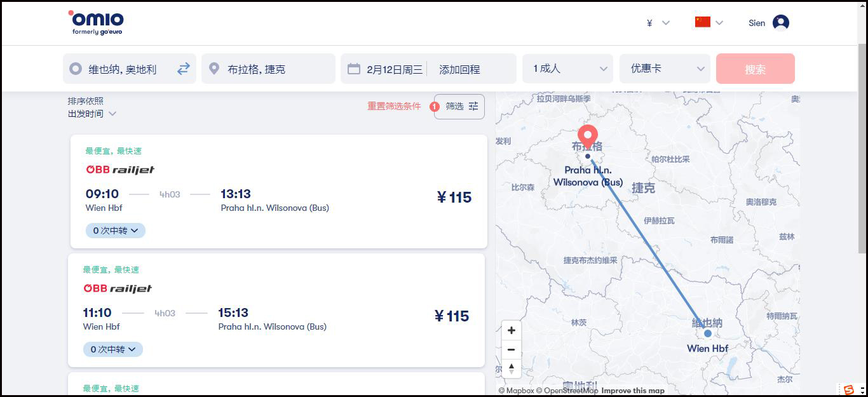This screenshot has height=397, width=868.
Task: Expand the 1 成人 passenger selector
Action: coord(567,69)
